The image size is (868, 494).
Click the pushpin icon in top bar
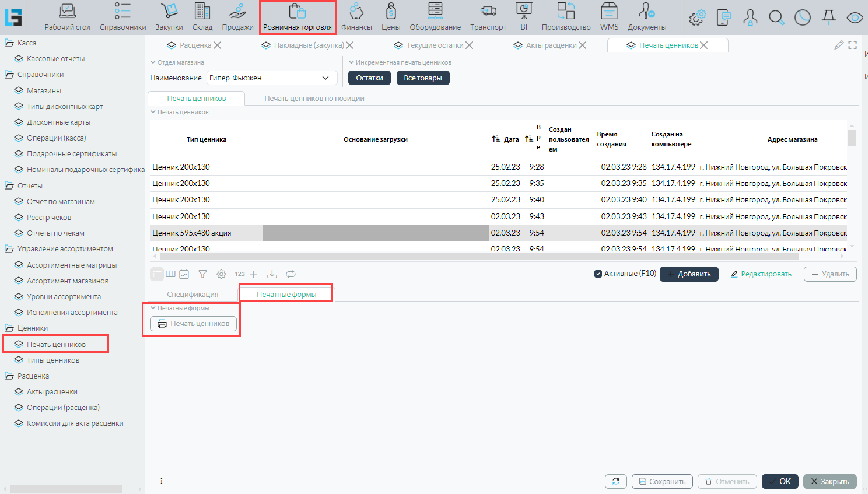(828, 18)
